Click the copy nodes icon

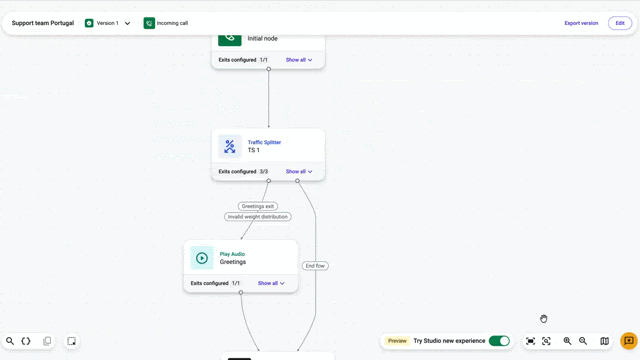47,341
